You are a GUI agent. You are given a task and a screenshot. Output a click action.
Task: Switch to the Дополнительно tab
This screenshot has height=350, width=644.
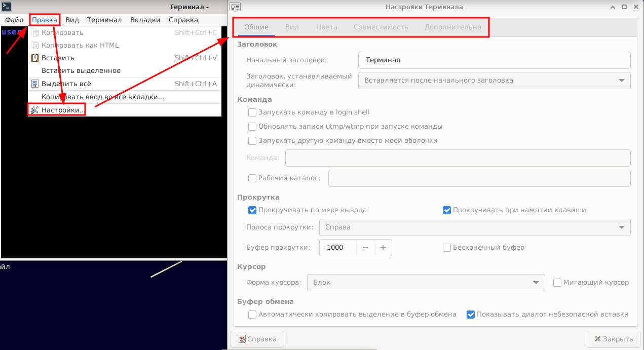453,27
